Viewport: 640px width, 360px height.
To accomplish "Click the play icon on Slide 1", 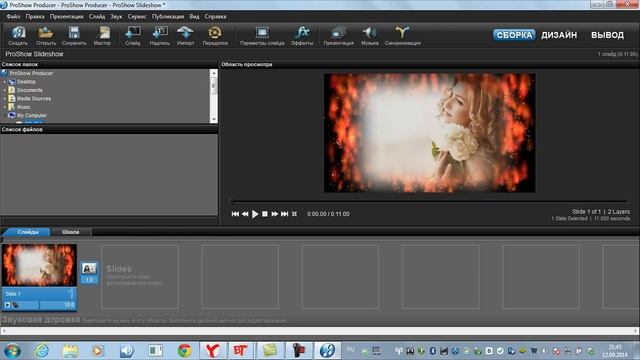I will click(x=7, y=305).
